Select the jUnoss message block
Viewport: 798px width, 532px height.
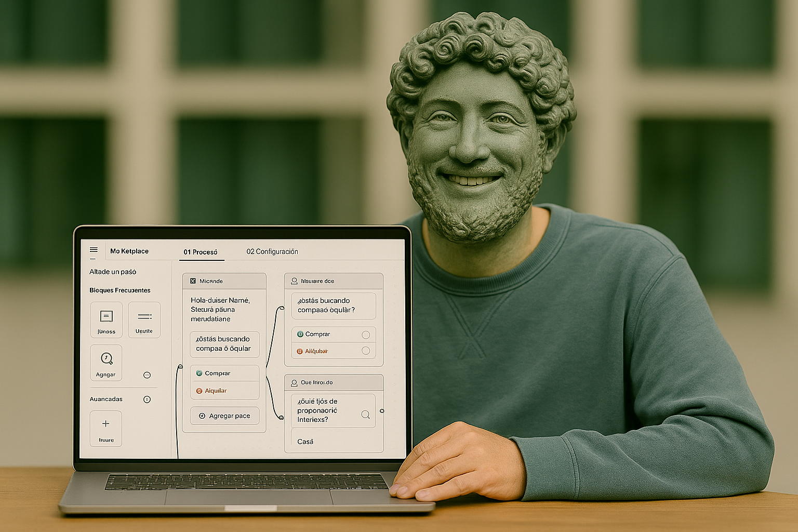click(x=107, y=320)
